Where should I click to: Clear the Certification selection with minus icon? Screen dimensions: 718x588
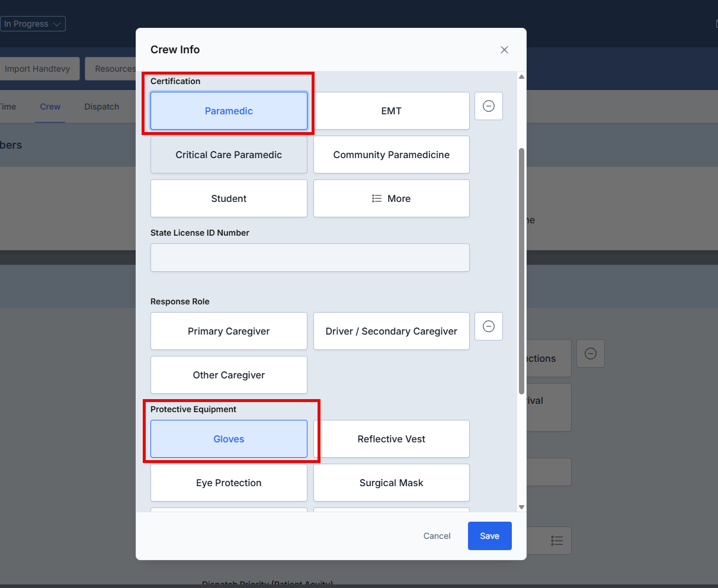tap(489, 106)
